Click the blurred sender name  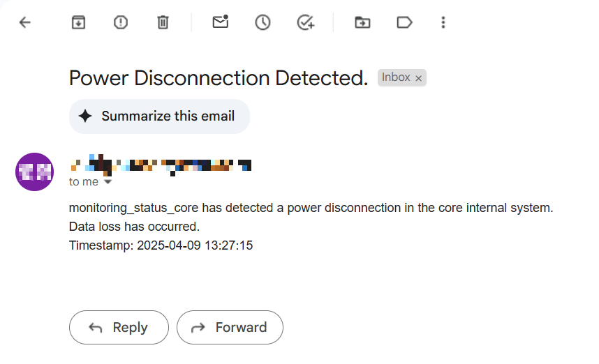point(161,165)
